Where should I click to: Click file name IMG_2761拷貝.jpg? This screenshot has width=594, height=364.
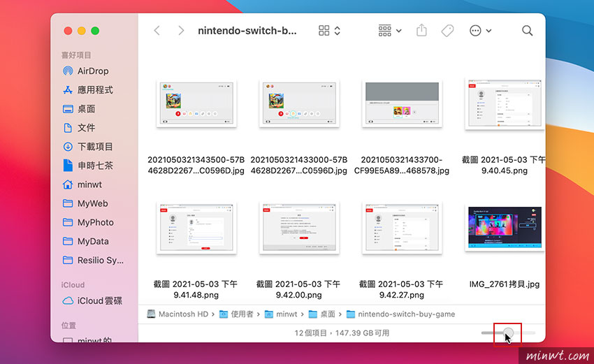[505, 284]
